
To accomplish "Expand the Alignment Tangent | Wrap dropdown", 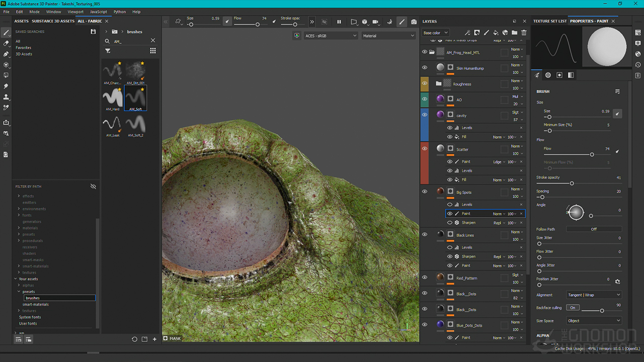I will [594, 295].
